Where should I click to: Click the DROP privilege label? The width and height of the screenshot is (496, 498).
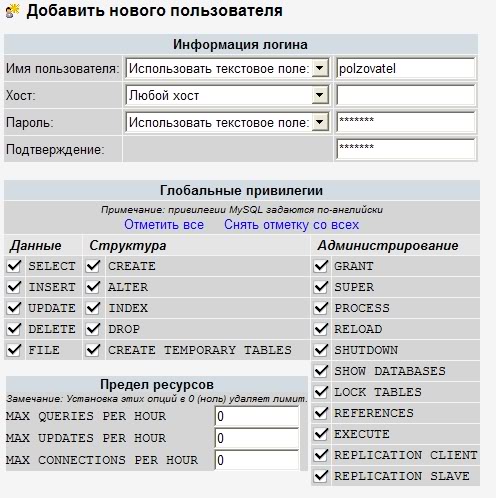[x=124, y=329]
